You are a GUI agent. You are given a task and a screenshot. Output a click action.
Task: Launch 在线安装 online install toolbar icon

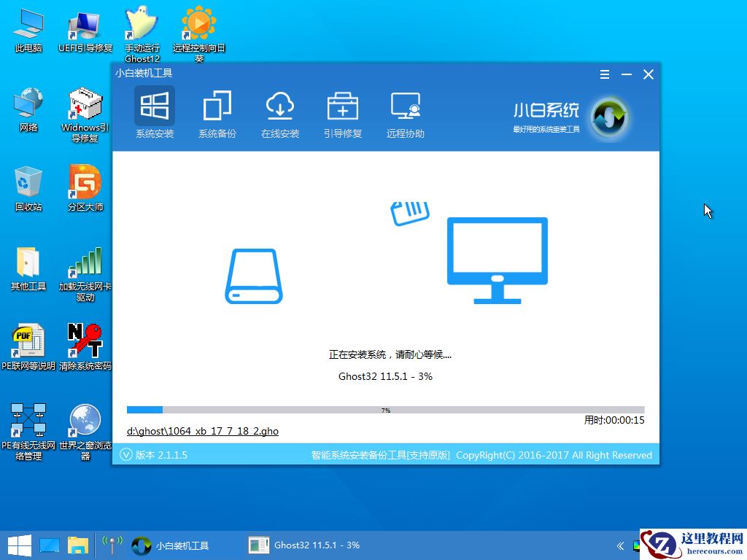280,113
